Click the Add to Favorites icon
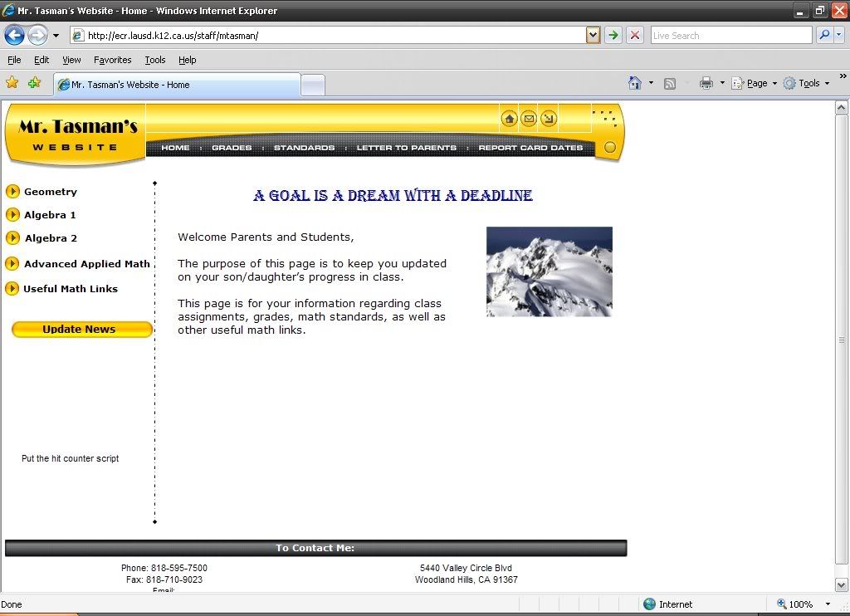The image size is (850, 616). tap(34, 83)
